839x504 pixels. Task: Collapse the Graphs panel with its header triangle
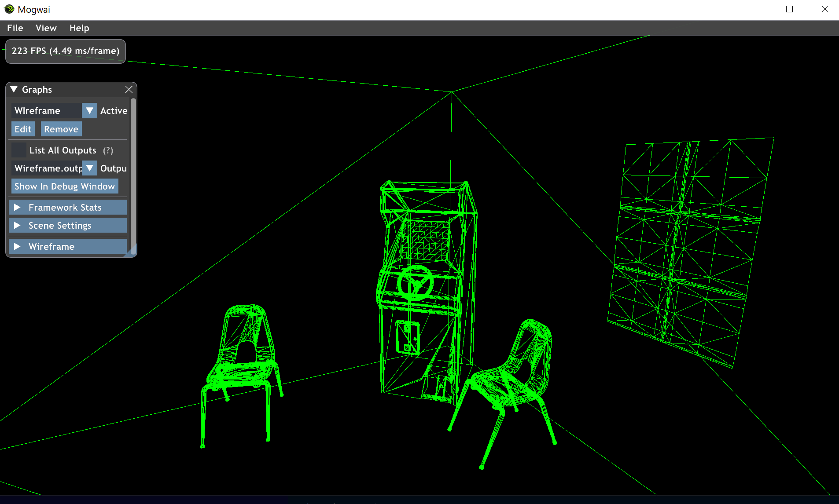[13, 89]
